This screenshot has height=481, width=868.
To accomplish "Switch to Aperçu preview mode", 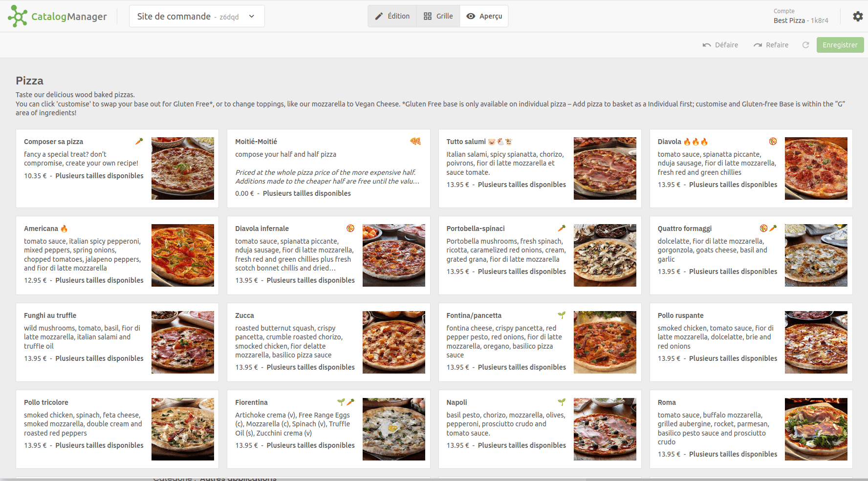I will 484,16.
